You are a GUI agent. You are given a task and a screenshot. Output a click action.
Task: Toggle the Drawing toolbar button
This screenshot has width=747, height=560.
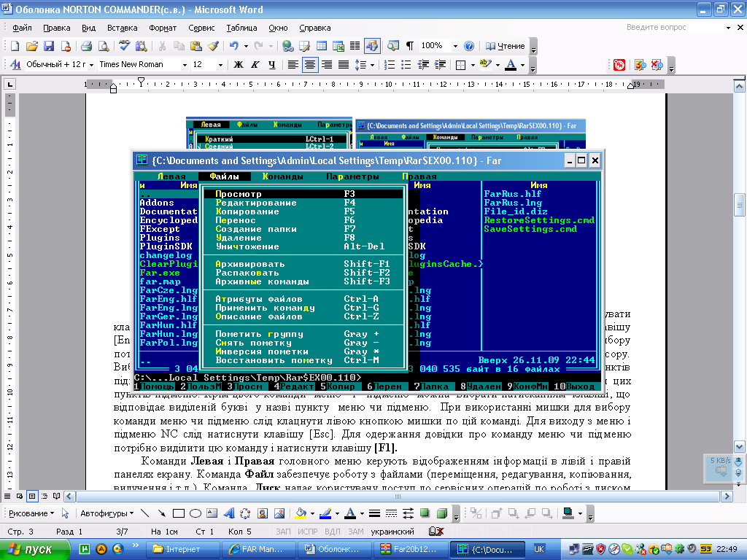(371, 46)
